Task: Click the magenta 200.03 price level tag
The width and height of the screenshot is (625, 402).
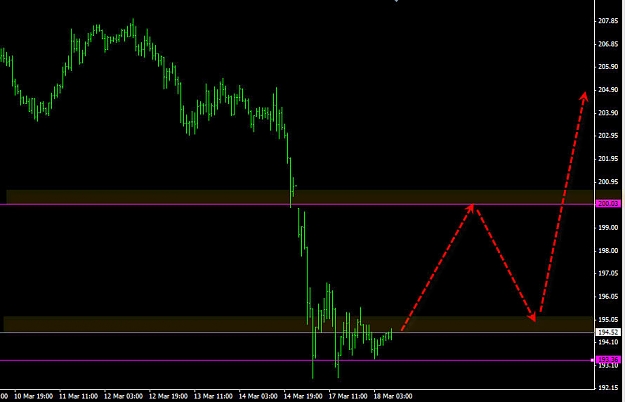Action: coord(608,204)
